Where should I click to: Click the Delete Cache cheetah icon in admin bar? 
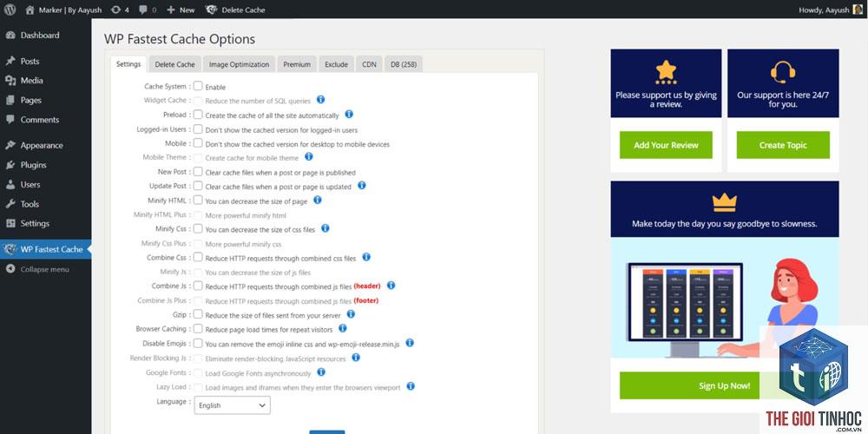point(211,10)
